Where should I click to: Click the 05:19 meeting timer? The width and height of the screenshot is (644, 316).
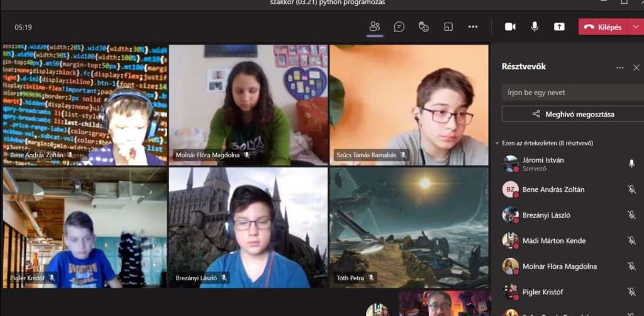[x=23, y=27]
